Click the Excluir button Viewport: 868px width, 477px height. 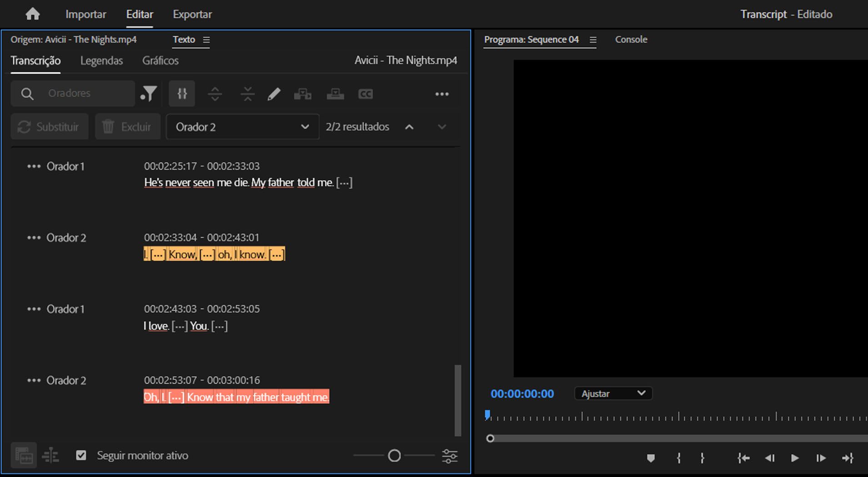pos(127,127)
